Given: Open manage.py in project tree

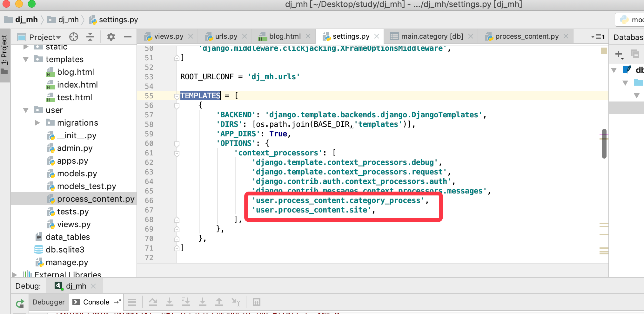Looking at the screenshot, I should click(67, 262).
